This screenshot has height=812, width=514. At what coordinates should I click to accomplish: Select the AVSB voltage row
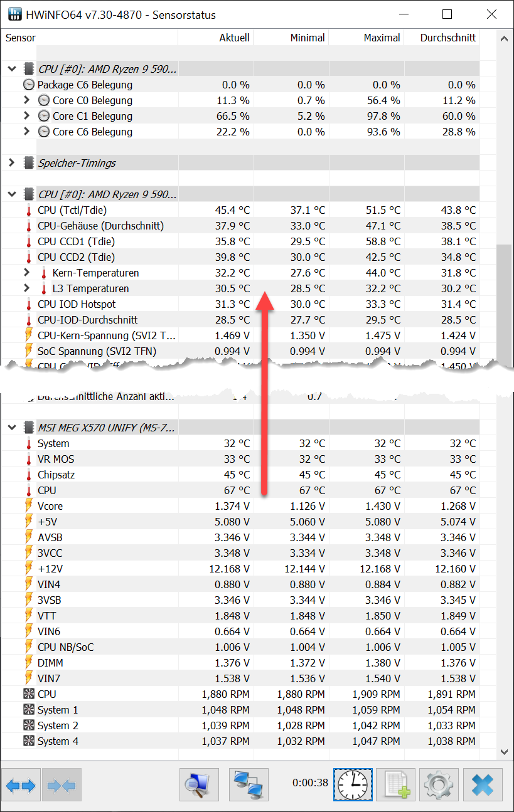point(240,537)
